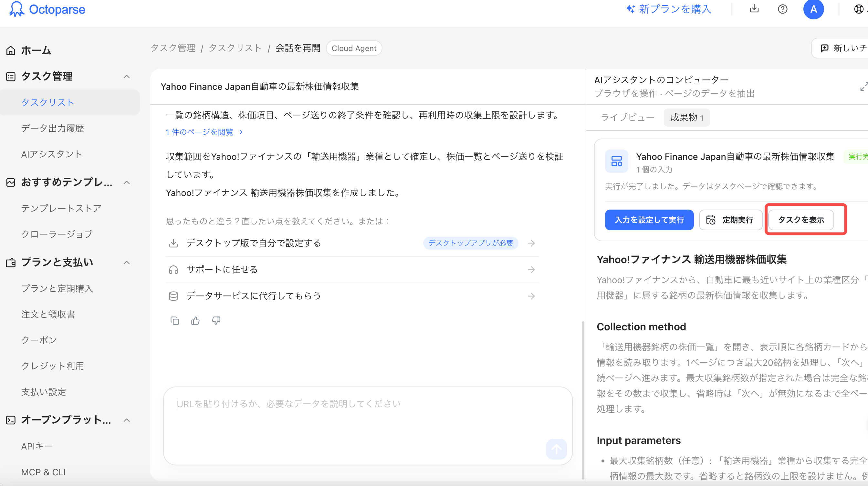
Task: Click headset icon beside サポートに任せる
Action: 173,270
